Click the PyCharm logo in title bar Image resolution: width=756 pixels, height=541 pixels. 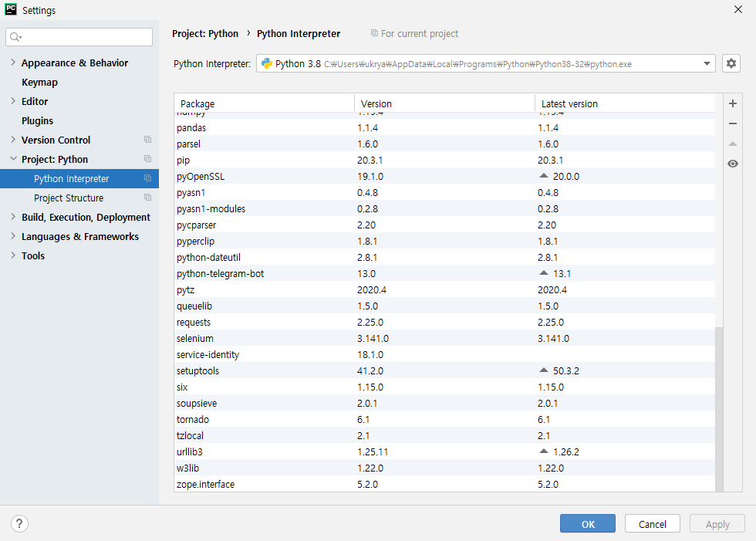pyautogui.click(x=11, y=9)
